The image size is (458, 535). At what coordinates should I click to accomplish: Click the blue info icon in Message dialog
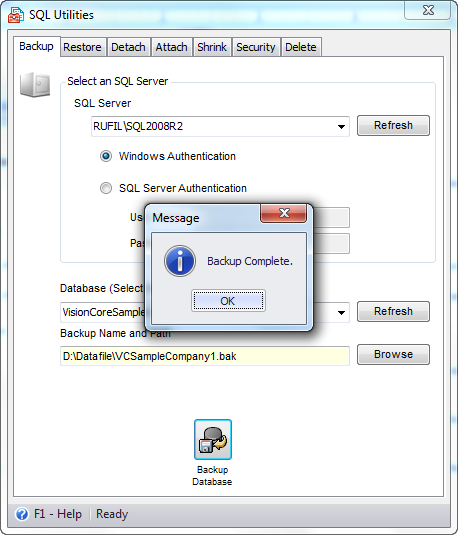click(180, 261)
